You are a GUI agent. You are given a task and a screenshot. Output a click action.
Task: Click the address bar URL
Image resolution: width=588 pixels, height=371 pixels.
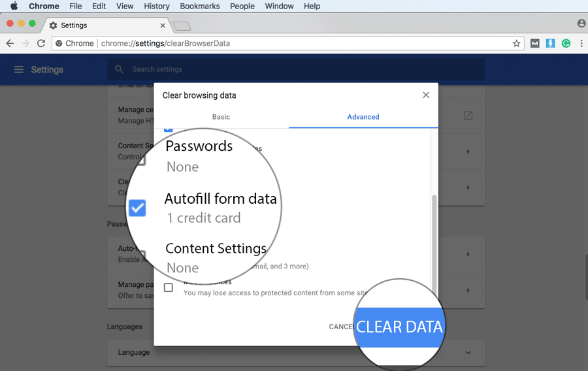(165, 44)
